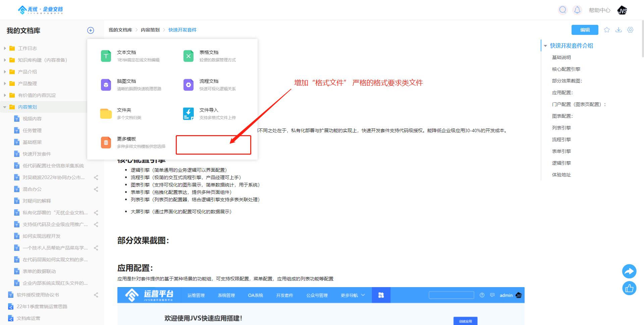Click the 编辑 edit button
The image size is (644, 325).
(585, 30)
